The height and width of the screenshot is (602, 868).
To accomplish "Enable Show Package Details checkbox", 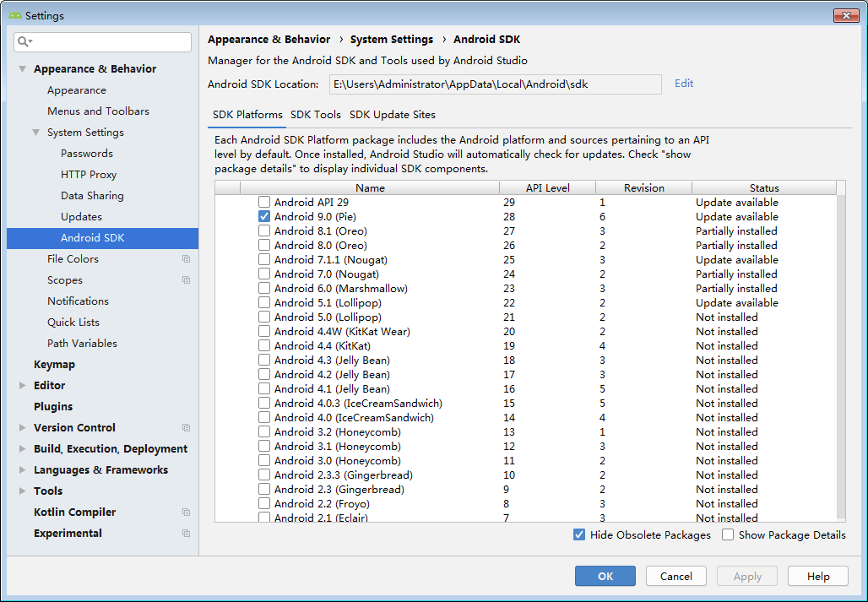I will pos(728,535).
